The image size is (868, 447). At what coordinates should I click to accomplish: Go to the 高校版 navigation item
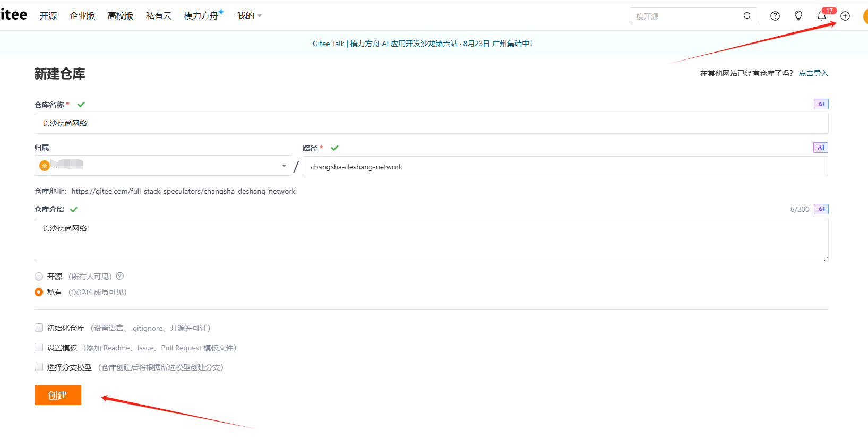point(121,16)
